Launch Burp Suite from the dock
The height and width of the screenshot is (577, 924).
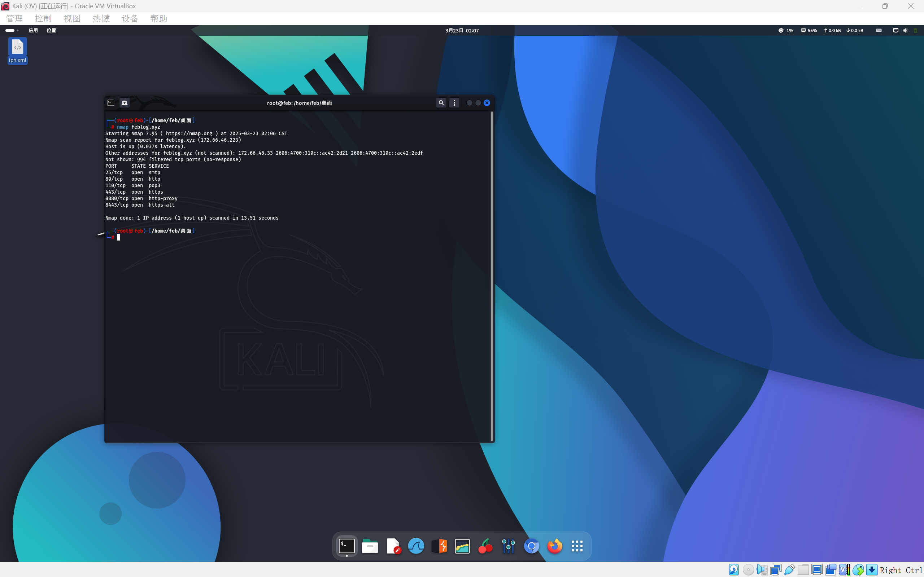click(439, 546)
